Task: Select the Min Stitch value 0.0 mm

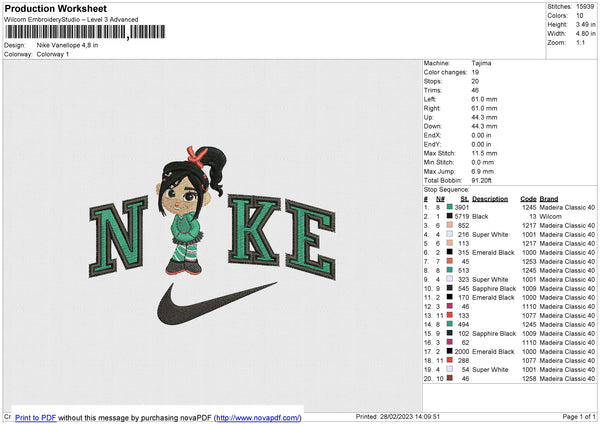Action: [x=483, y=162]
